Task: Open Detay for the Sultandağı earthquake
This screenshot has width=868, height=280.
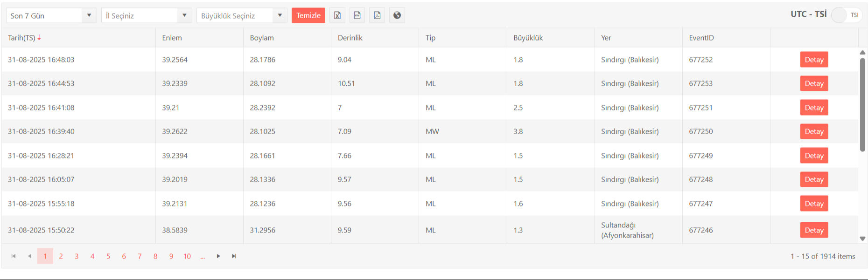Action: click(814, 230)
